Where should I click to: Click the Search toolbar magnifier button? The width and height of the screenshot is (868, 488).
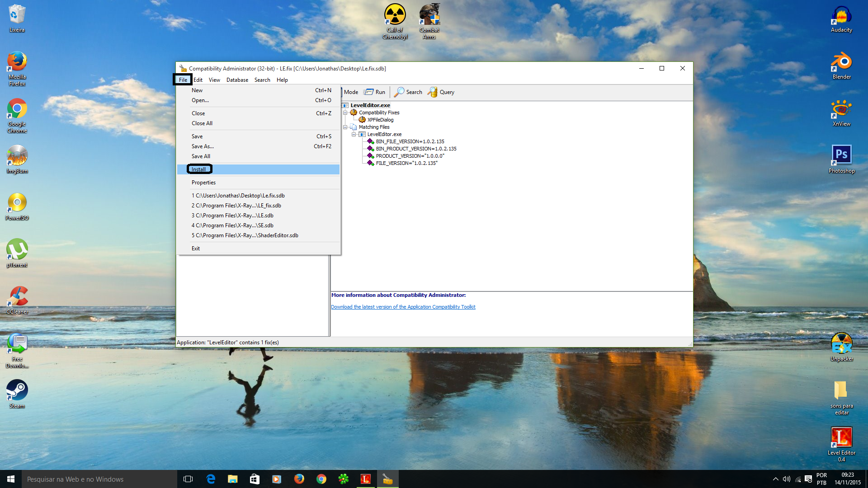(408, 92)
